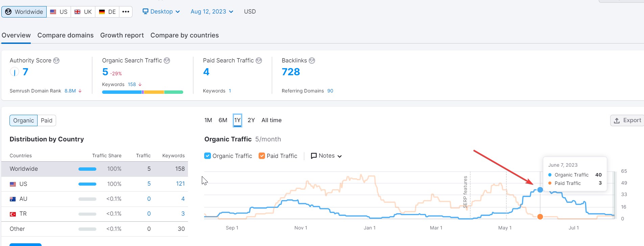Click the globe icon beside Organic Search Traffic

pyautogui.click(x=167, y=60)
